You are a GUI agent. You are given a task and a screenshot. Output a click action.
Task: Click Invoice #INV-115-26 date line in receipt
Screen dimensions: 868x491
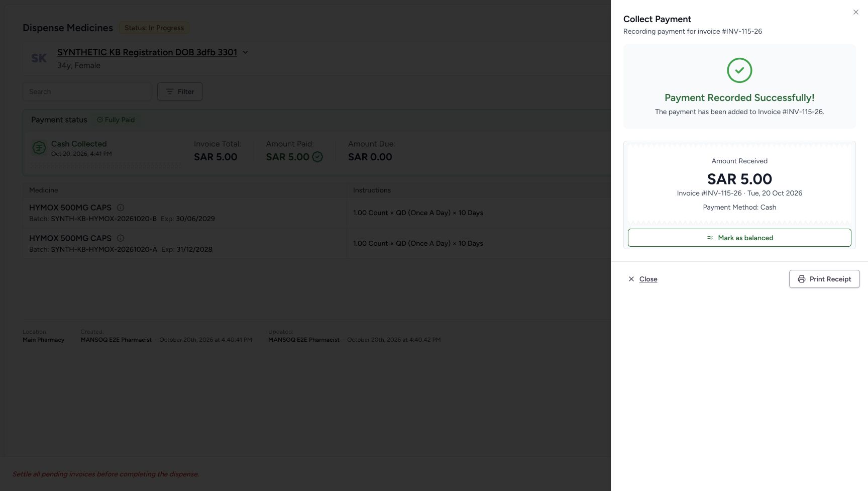coord(739,193)
